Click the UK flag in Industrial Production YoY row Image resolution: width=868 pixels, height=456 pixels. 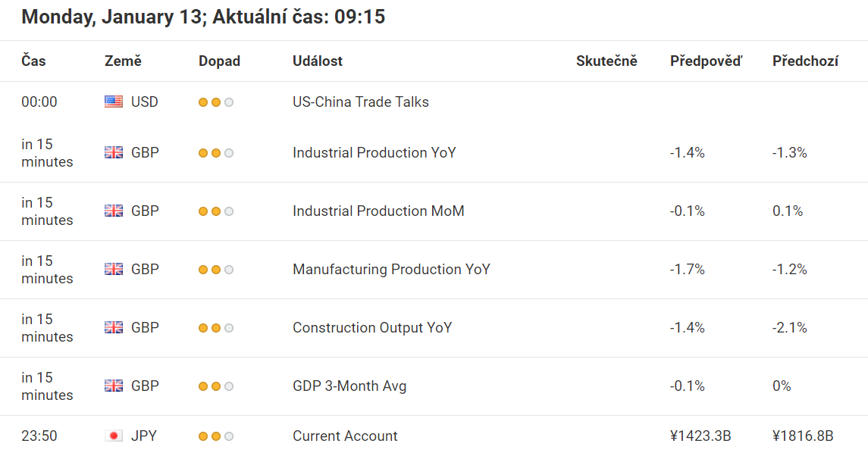click(114, 153)
